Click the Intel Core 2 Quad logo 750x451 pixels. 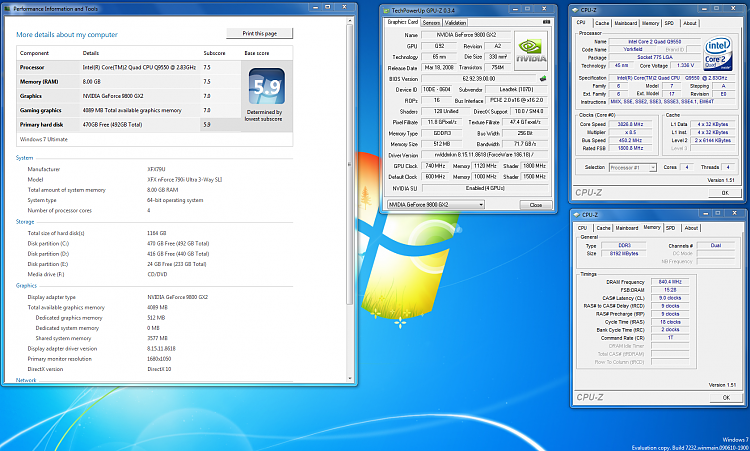pos(718,54)
